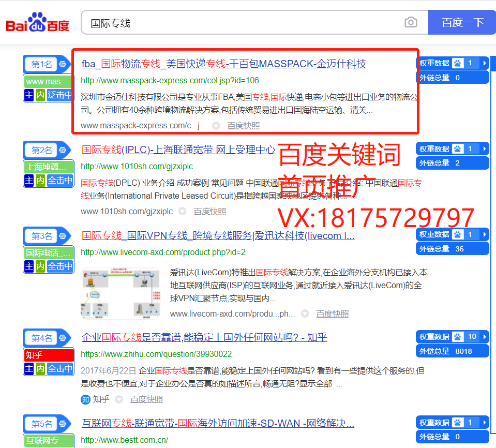Click the 内 tag under 第4名
Viewport: 496px width, 448px height.
40,368
